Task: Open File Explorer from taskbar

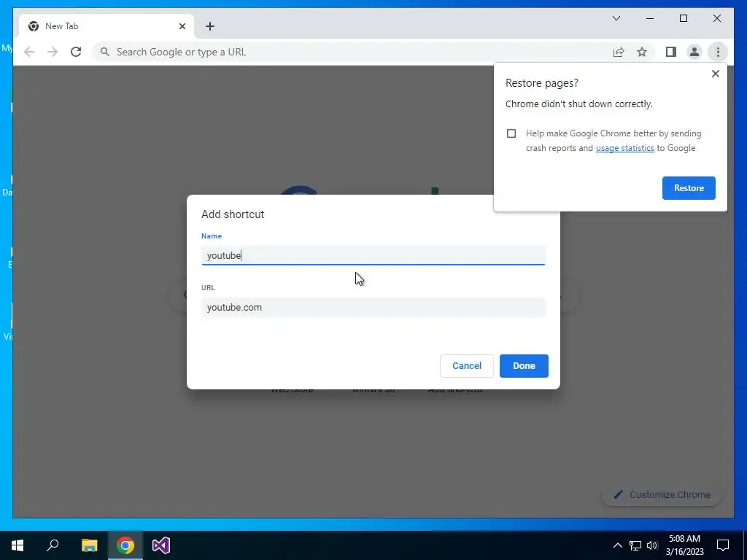Action: point(89,545)
